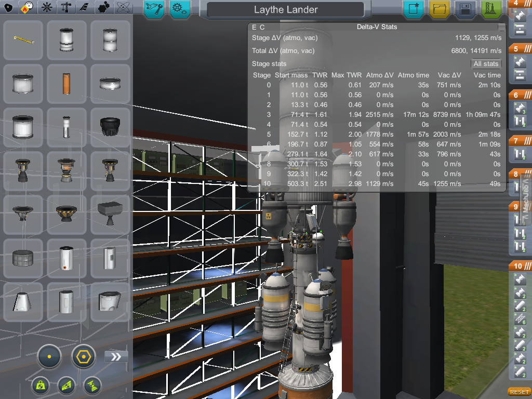Toggle the center of mass indicator
Screen dimensions: 532x399
pos(41,385)
